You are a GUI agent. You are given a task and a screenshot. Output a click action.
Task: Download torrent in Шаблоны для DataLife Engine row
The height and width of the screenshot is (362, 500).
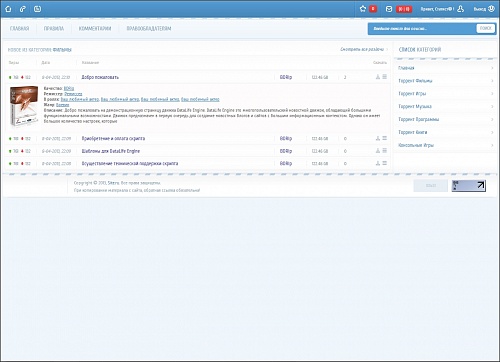(378, 151)
